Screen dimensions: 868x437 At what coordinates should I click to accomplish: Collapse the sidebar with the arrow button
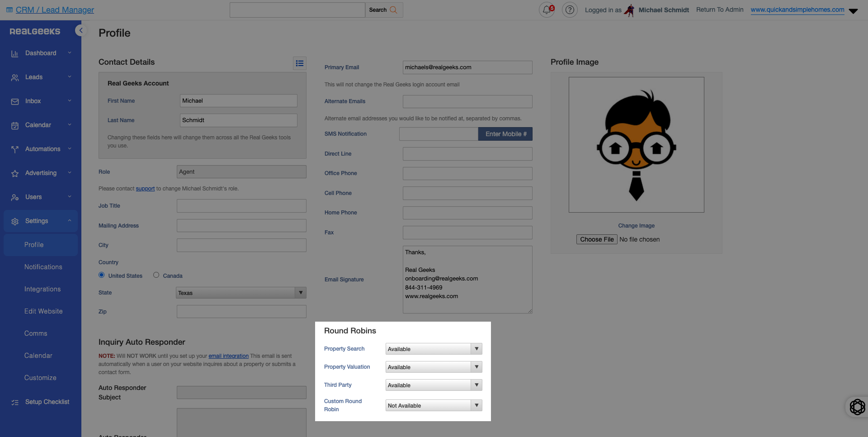tap(80, 30)
